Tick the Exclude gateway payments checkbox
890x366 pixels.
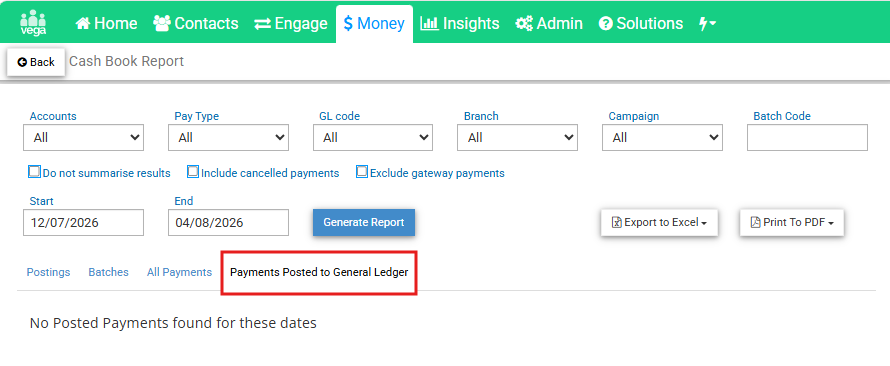[x=362, y=172]
